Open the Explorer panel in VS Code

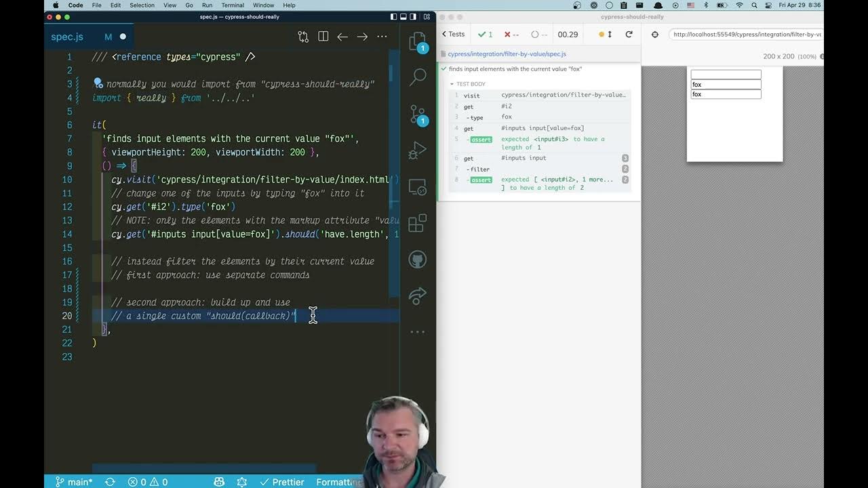point(418,42)
